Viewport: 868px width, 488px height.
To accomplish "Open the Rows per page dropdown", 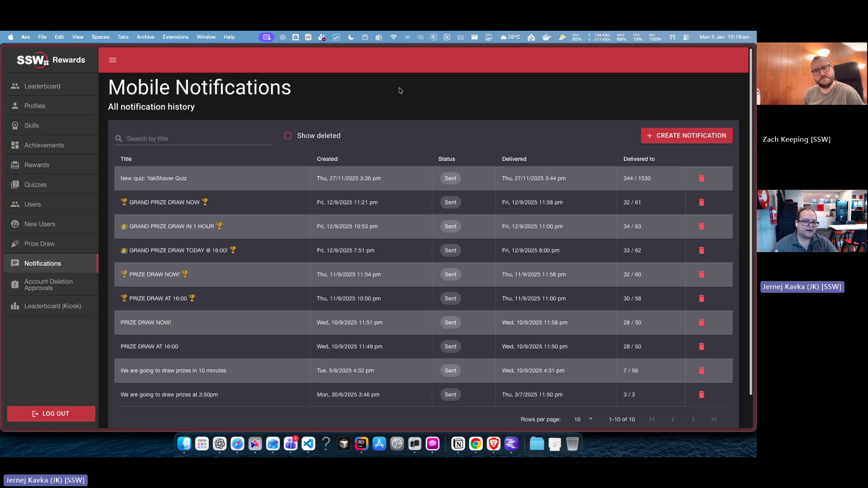I will tap(583, 419).
